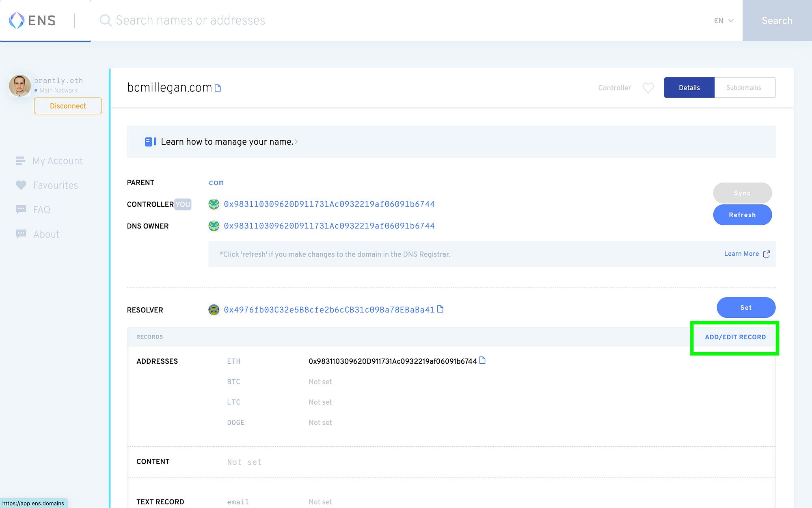Click the bcmillegan.com title

tap(169, 87)
